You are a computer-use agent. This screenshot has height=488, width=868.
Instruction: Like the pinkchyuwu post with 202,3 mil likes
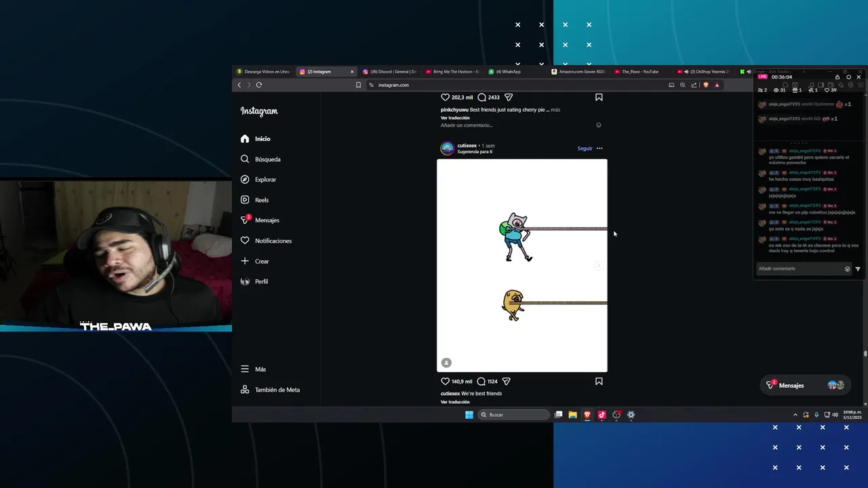tap(446, 98)
